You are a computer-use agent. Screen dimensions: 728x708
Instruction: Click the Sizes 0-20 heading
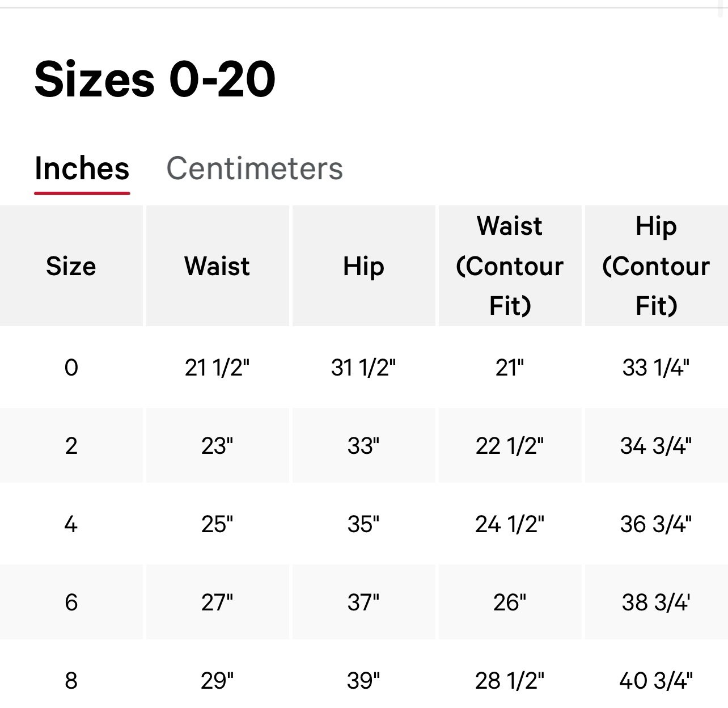(x=155, y=79)
